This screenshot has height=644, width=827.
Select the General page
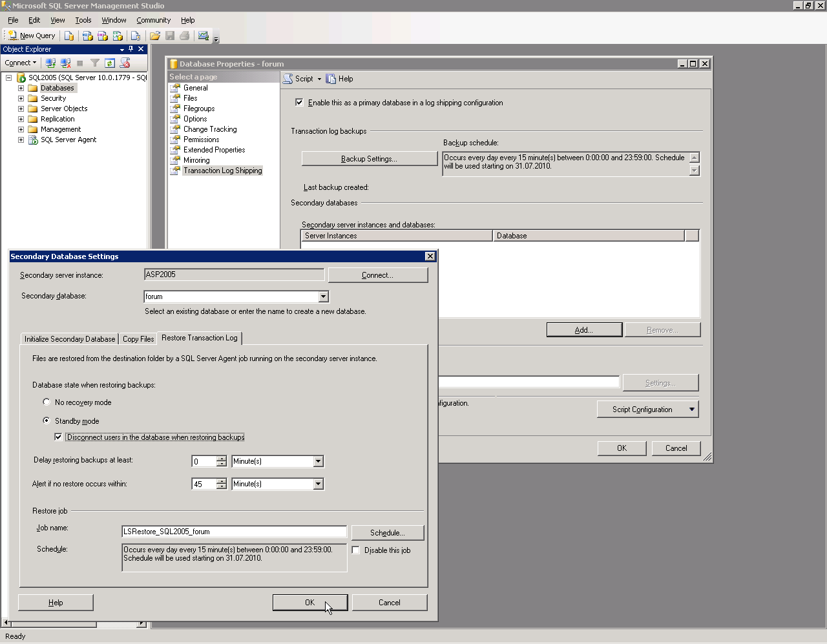195,88
